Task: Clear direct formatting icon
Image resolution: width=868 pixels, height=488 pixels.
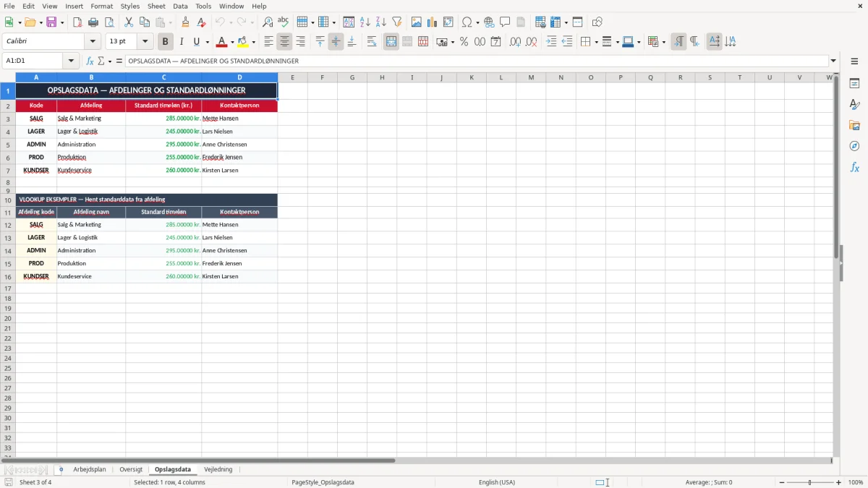Action: 202,22
